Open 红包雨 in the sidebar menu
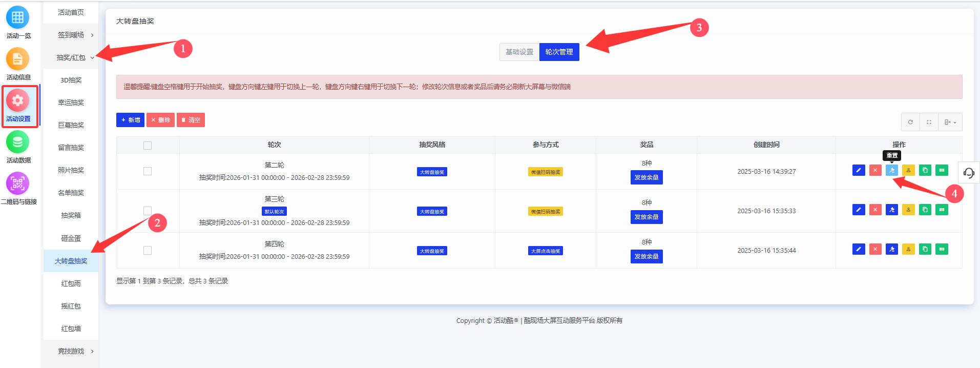Screen dimensions: 980x368 pyautogui.click(x=71, y=283)
